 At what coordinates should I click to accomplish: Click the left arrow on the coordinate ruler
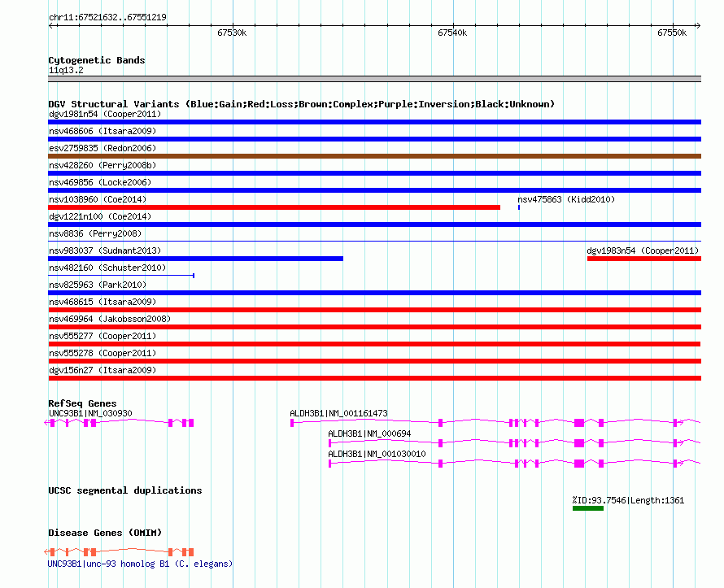51,26
